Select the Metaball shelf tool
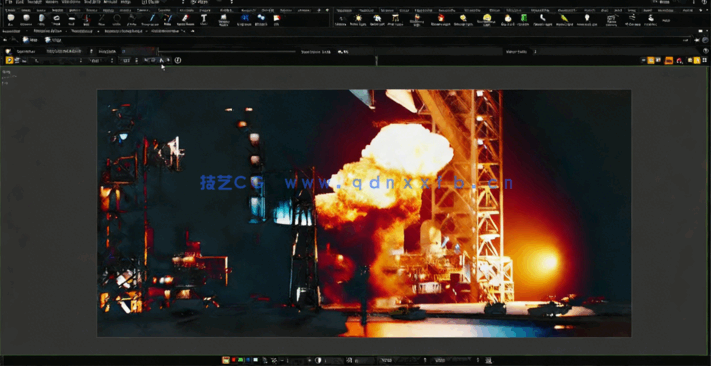Viewport: 711px width, 366px height. point(261,19)
